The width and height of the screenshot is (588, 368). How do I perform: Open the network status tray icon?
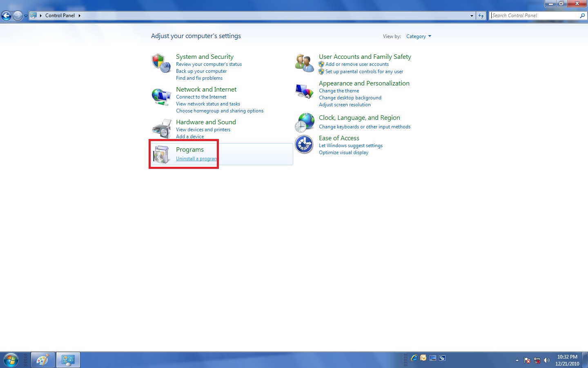[x=537, y=360]
